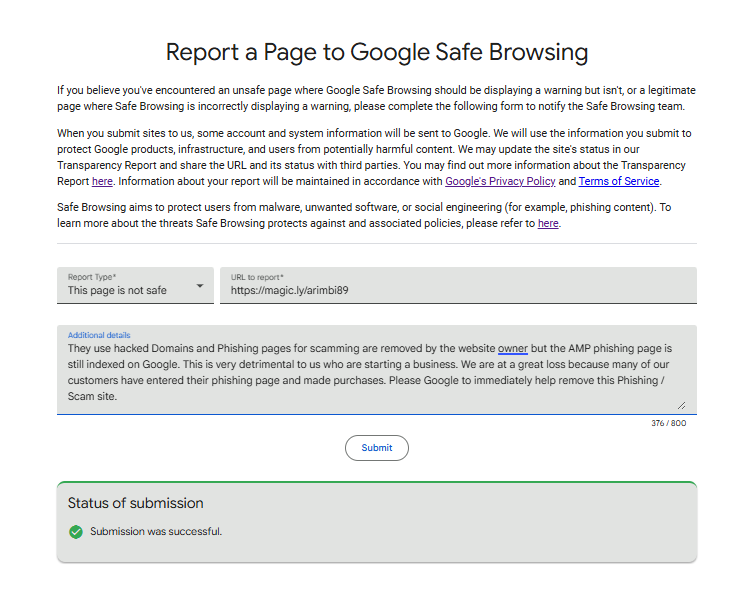Click the underlined word "owner" in details
The height and width of the screenshot is (613, 740).
(512, 348)
